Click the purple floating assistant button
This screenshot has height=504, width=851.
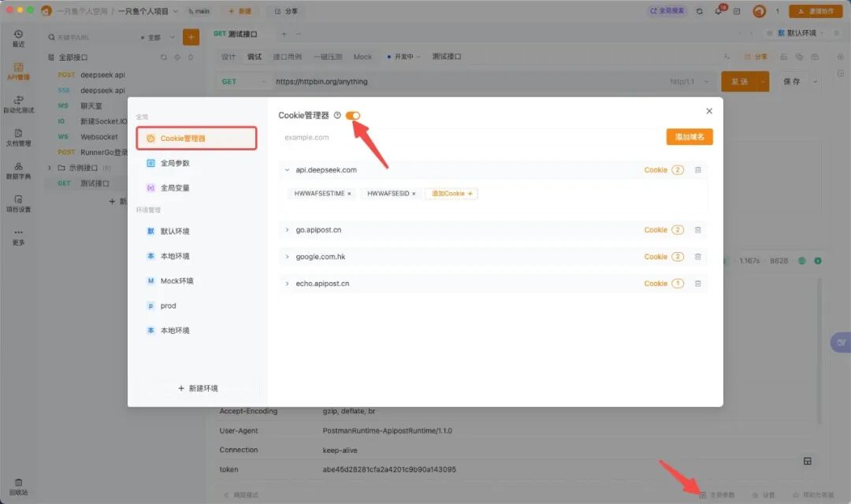(841, 343)
